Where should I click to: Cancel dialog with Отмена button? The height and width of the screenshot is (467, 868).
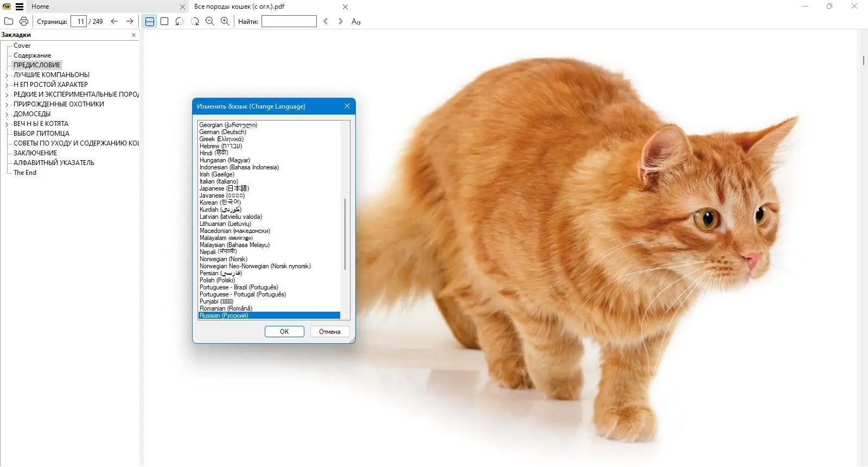point(330,332)
